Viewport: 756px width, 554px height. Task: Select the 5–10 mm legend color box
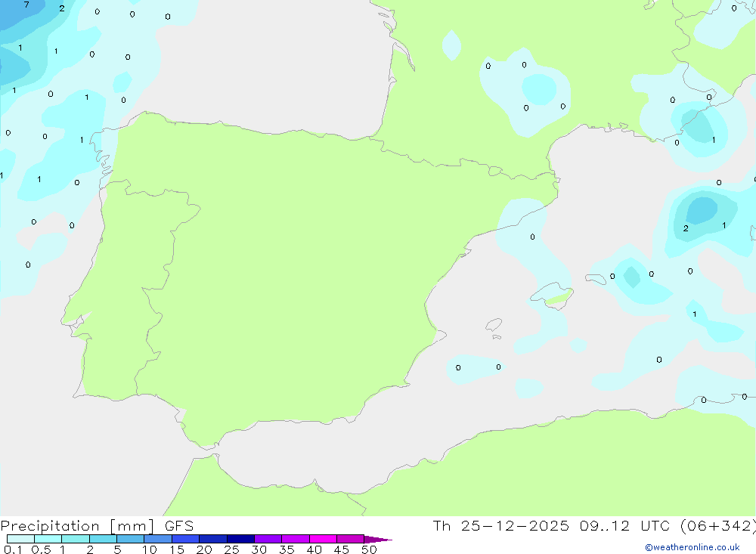click(131, 539)
